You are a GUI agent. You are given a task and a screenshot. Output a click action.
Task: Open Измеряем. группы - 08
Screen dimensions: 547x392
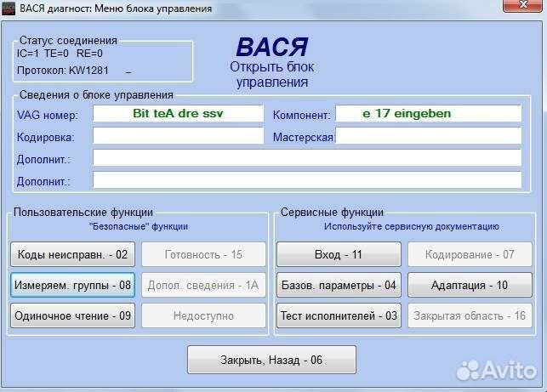tap(72, 285)
